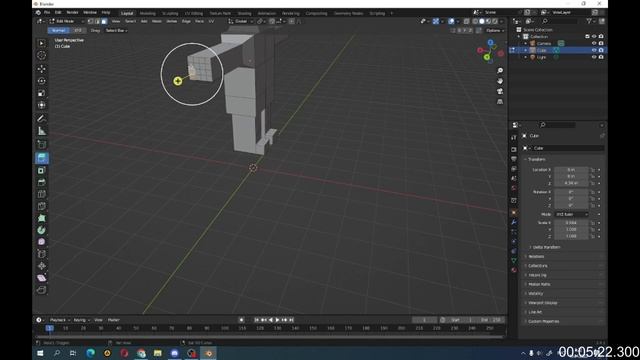Hide the Cube object in outliner
Viewport: 640px width, 360px height.
coord(594,50)
